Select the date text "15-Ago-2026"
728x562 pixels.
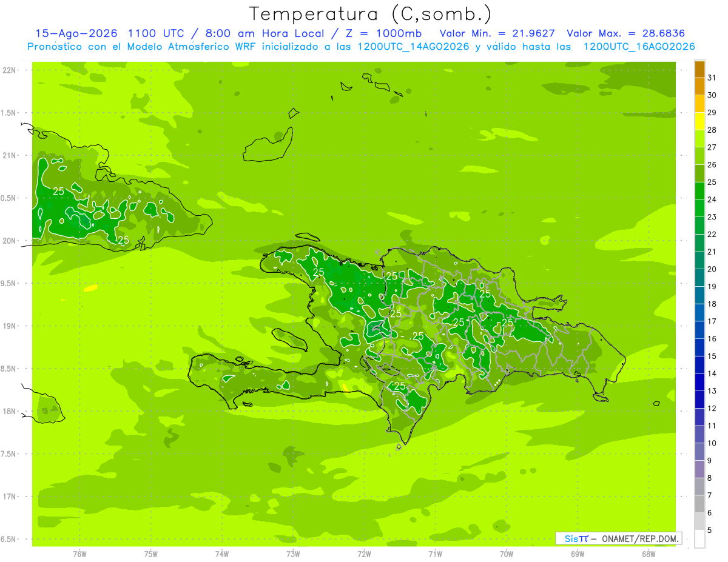[x=76, y=33]
